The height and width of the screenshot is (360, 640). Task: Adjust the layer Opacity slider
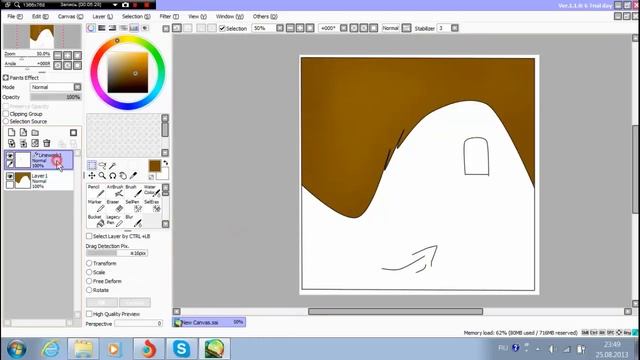click(x=56, y=97)
